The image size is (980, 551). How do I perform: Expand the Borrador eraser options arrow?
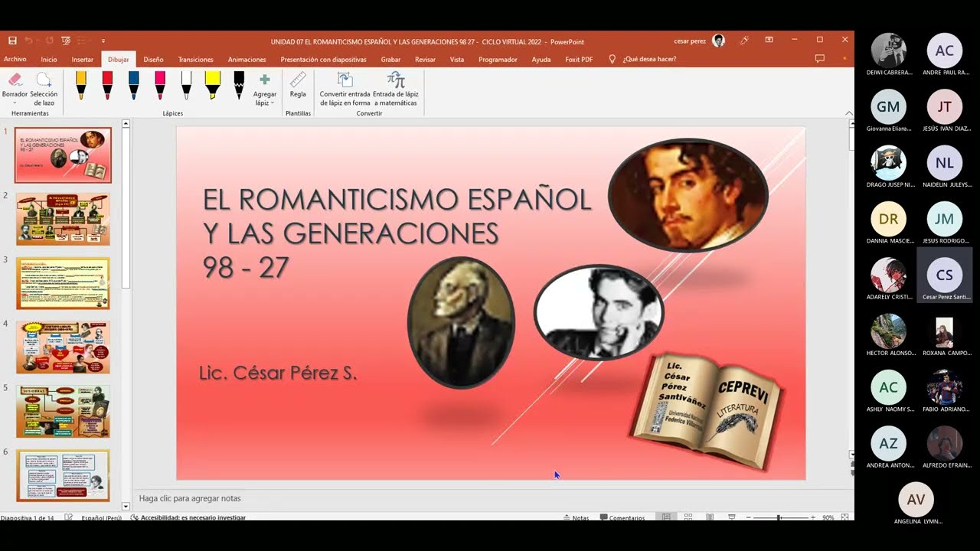pyautogui.click(x=15, y=103)
